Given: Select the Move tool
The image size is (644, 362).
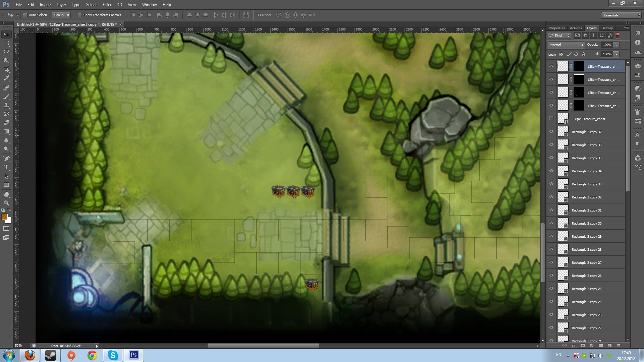Looking at the screenshot, I should [x=6, y=35].
